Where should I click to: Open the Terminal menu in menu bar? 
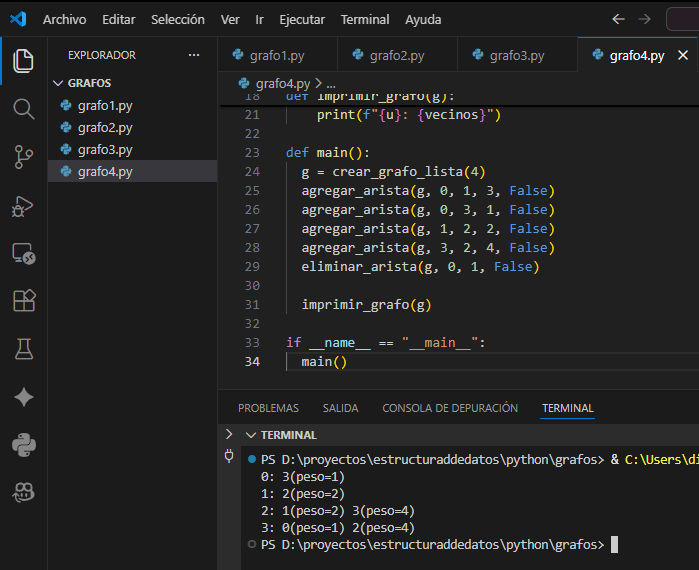tap(365, 20)
